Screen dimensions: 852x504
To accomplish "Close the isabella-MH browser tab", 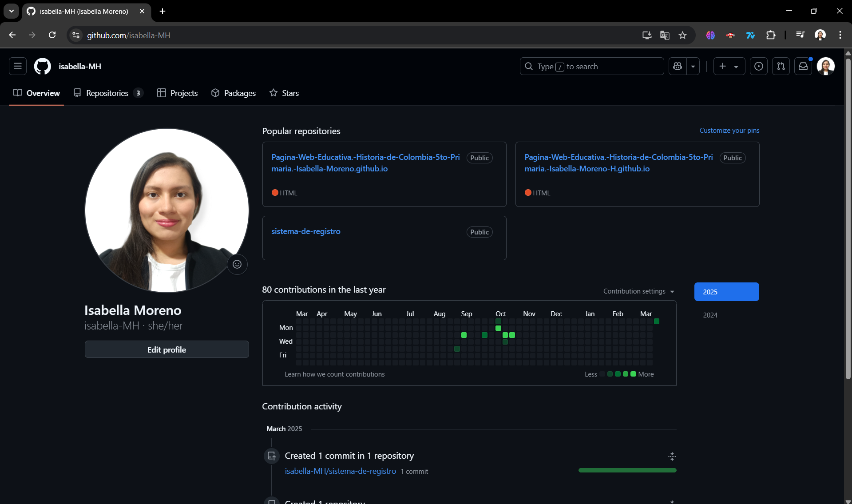I will click(142, 11).
